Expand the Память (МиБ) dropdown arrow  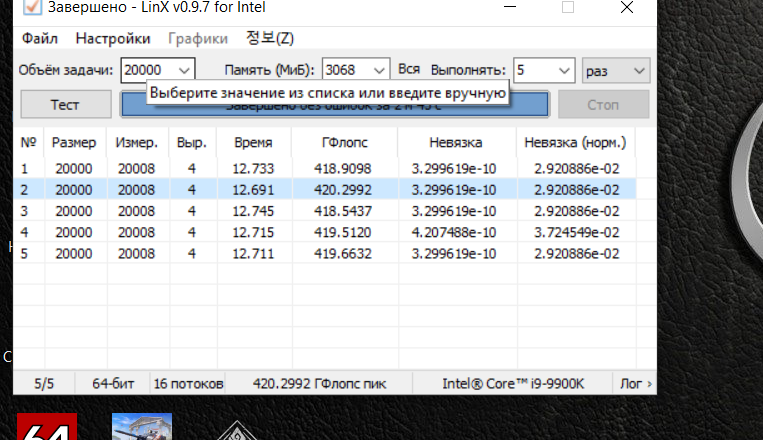pyautogui.click(x=379, y=71)
